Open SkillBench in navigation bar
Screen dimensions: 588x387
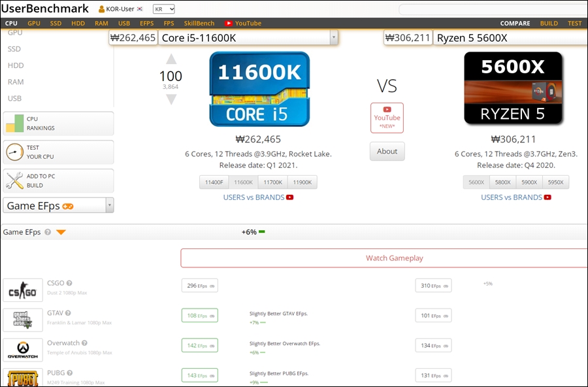point(199,24)
